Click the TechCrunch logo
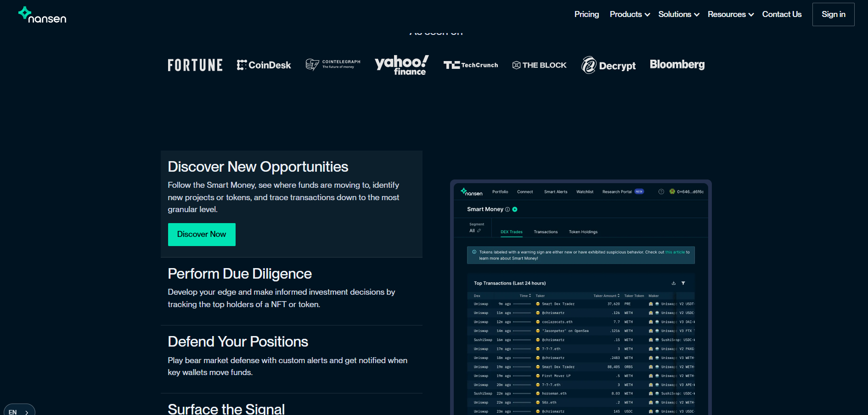Screen dimensions: 868x415 (471, 65)
